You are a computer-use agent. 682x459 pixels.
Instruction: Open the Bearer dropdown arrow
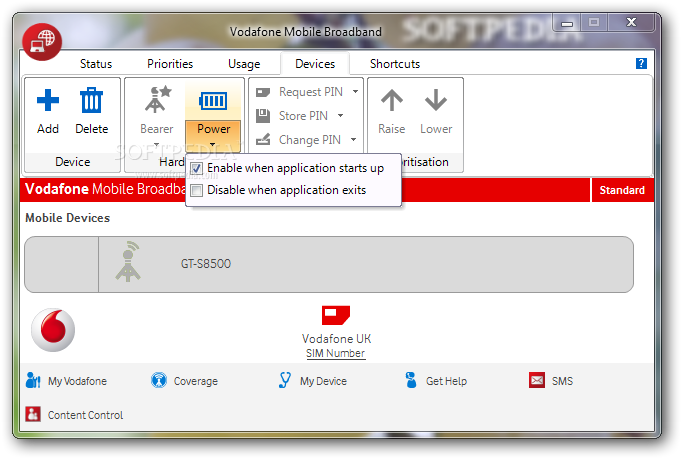coord(157,144)
